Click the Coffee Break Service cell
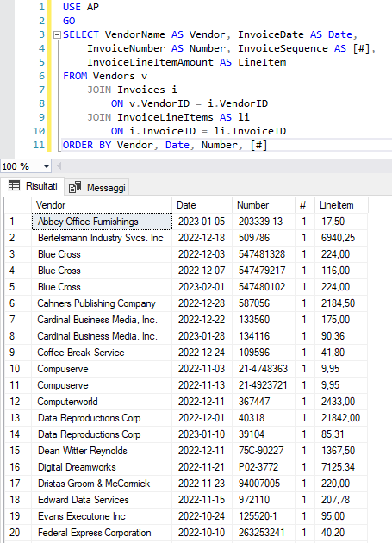The image size is (392, 543). pos(102,353)
